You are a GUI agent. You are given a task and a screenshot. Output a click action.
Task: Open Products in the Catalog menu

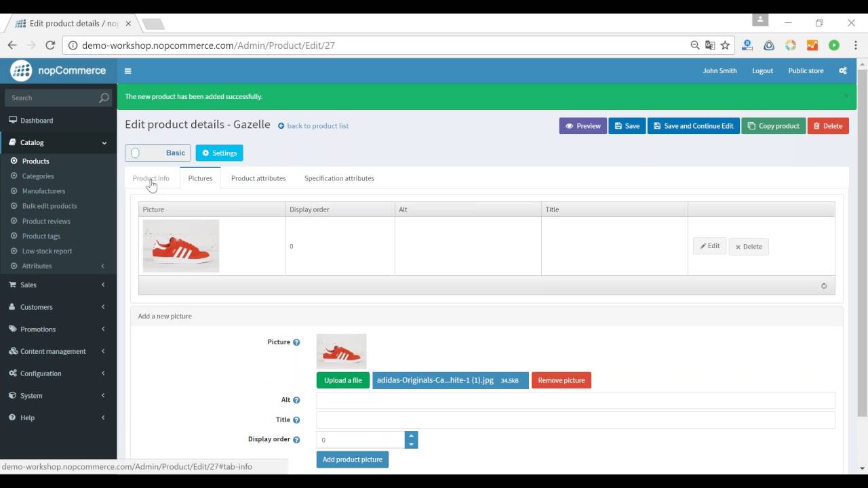(x=35, y=161)
